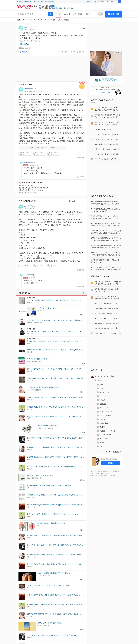This screenshot has height=644, width=138.
Task: Click the 共感した smile button
Action: pyautogui.click(x=23, y=52)
